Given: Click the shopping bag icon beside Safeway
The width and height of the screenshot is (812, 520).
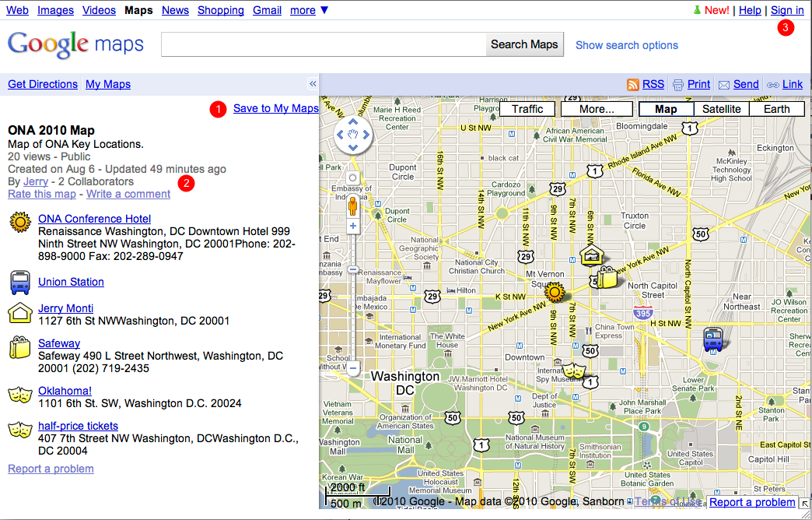Looking at the screenshot, I should coord(20,347).
